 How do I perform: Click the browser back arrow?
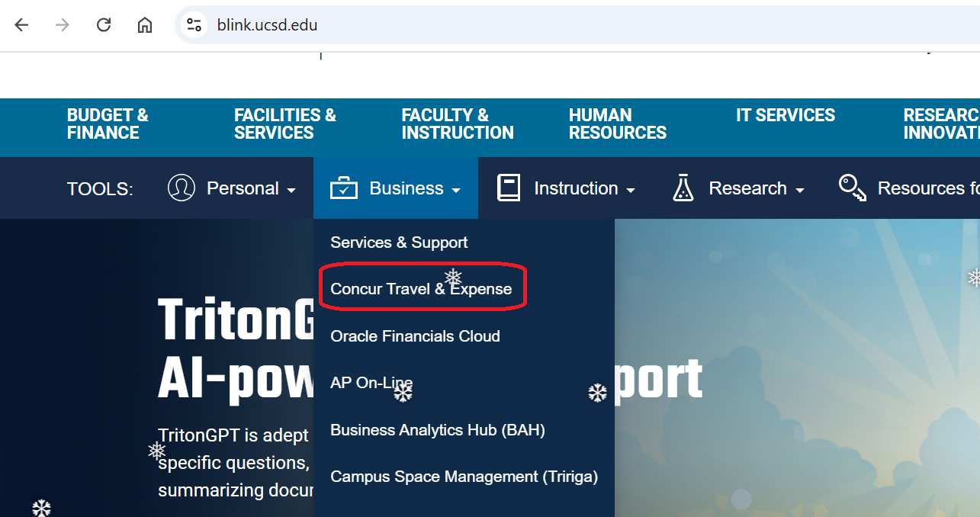[21, 25]
